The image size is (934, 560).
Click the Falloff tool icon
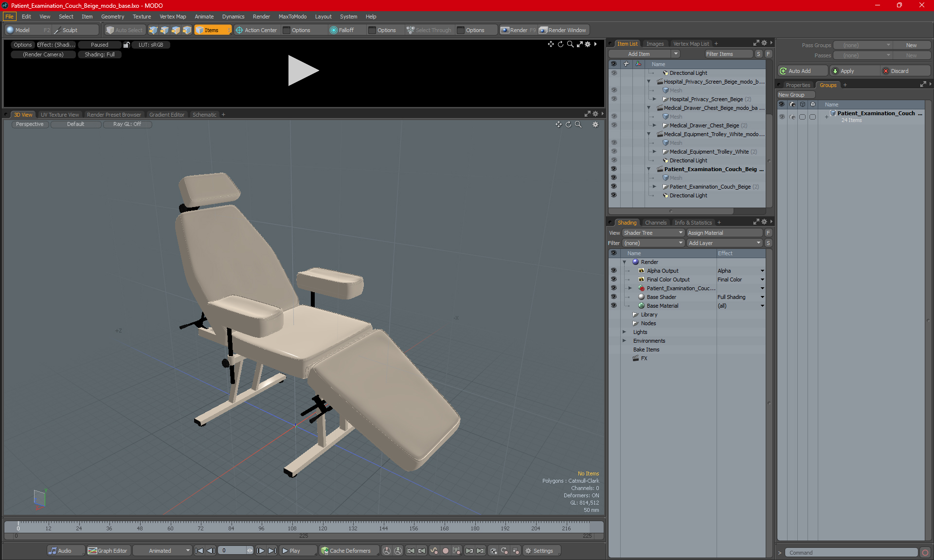tap(333, 30)
